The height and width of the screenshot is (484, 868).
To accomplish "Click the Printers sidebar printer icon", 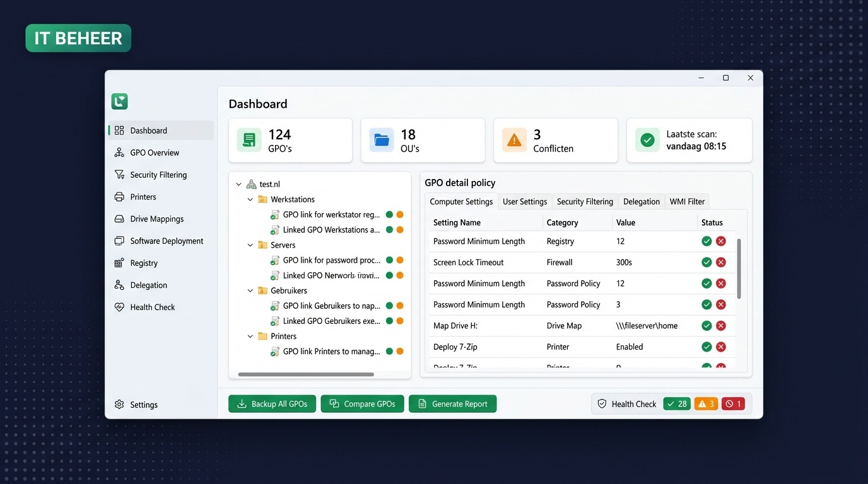I will click(119, 197).
